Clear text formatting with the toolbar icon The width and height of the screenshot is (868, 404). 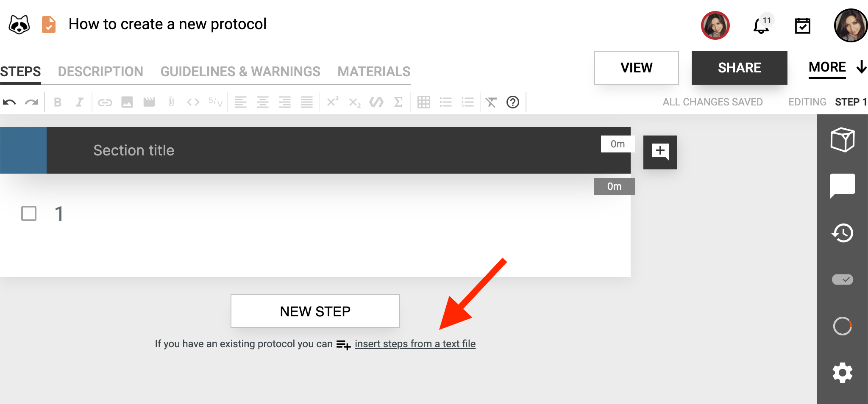pyautogui.click(x=490, y=102)
